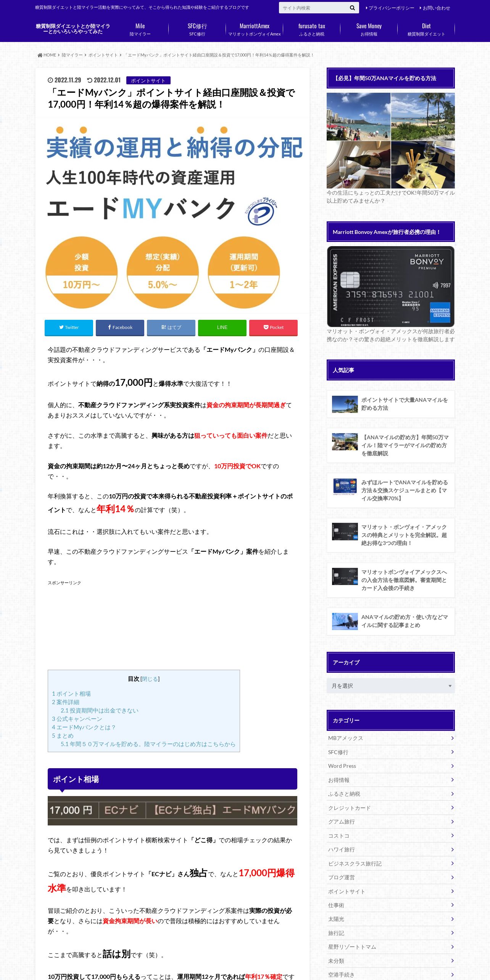Open the お問い合わせ link

[x=435, y=8]
